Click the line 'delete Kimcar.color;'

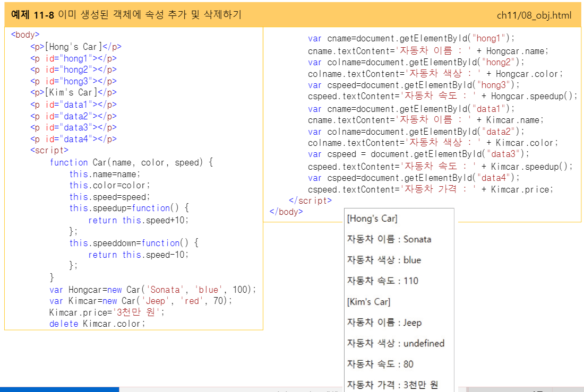[97, 324]
